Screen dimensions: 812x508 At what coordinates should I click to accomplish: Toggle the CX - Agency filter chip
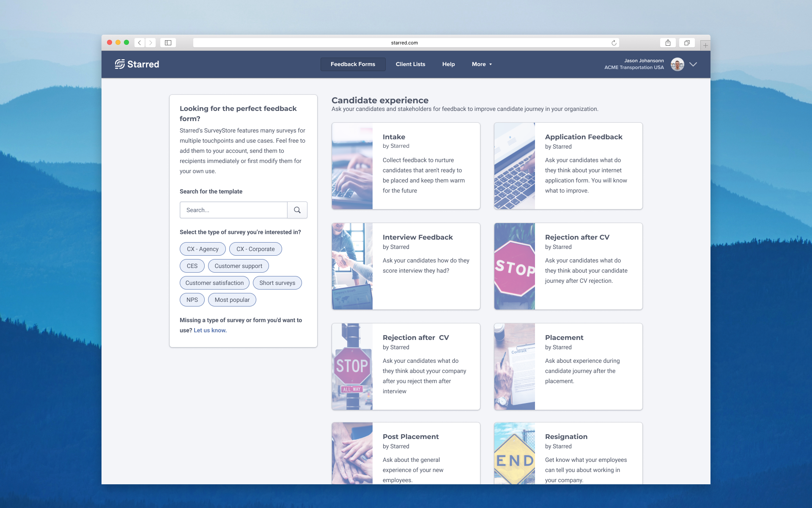(203, 249)
